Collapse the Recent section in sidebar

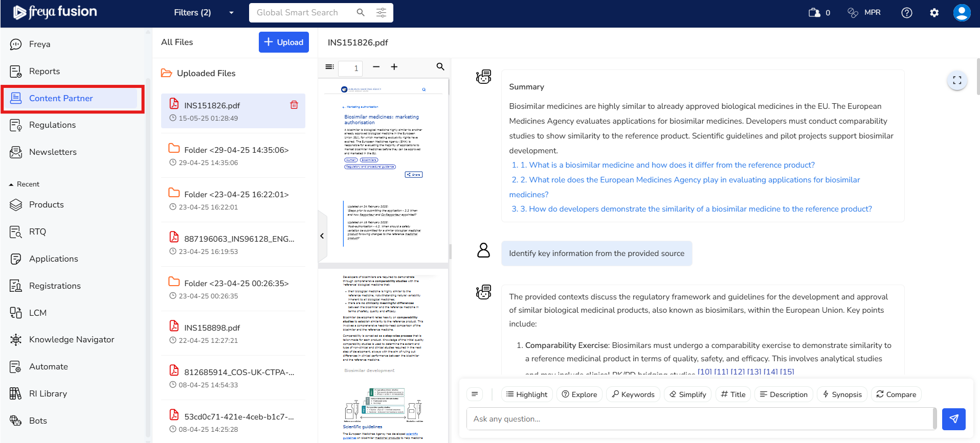click(11, 184)
